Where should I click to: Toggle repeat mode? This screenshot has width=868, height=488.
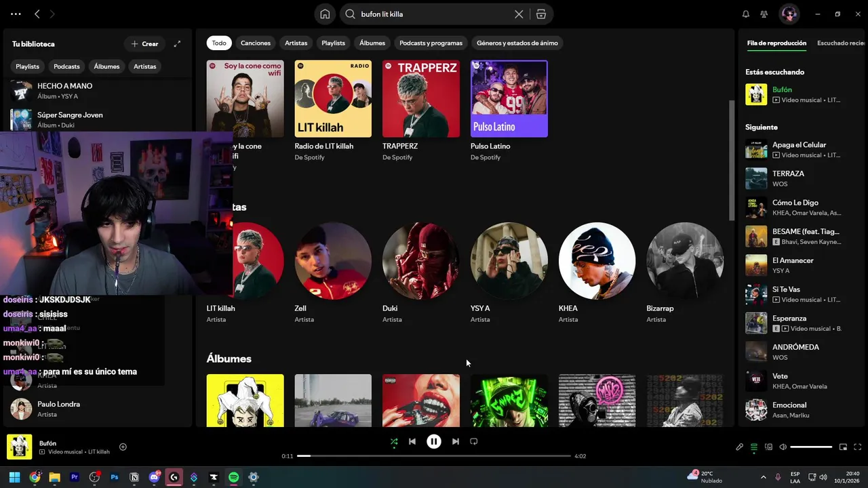[474, 441]
